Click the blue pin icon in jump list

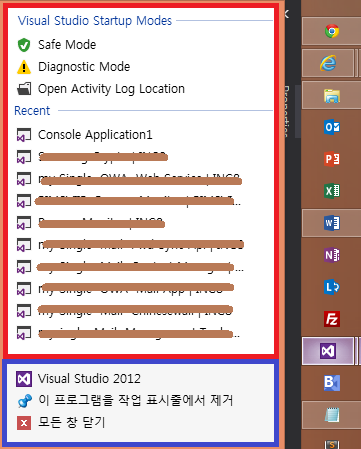pyautogui.click(x=24, y=401)
